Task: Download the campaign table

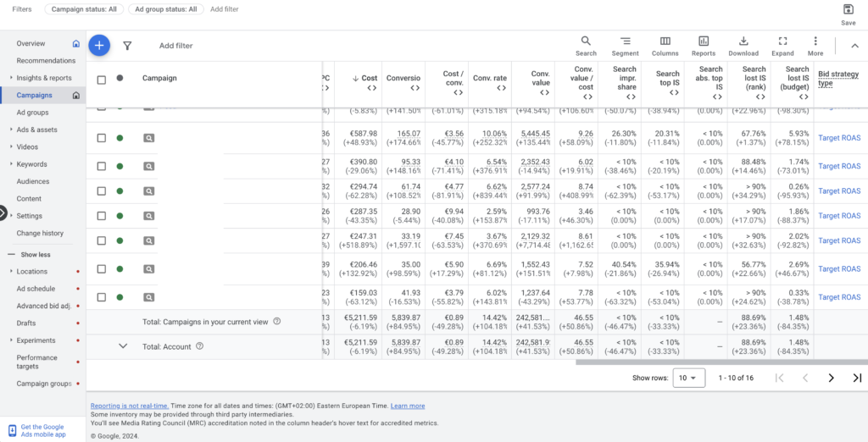Action: click(743, 46)
